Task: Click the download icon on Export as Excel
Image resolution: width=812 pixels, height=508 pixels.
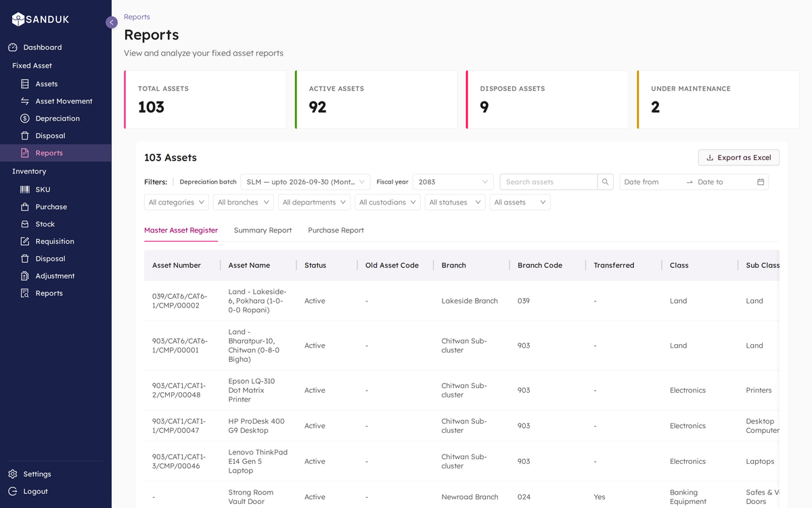Action: 710,158
